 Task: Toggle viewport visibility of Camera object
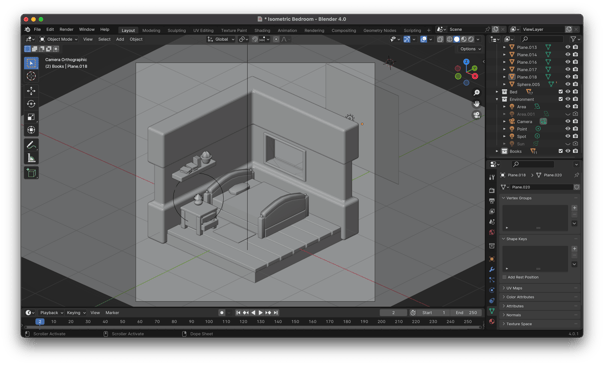567,121
